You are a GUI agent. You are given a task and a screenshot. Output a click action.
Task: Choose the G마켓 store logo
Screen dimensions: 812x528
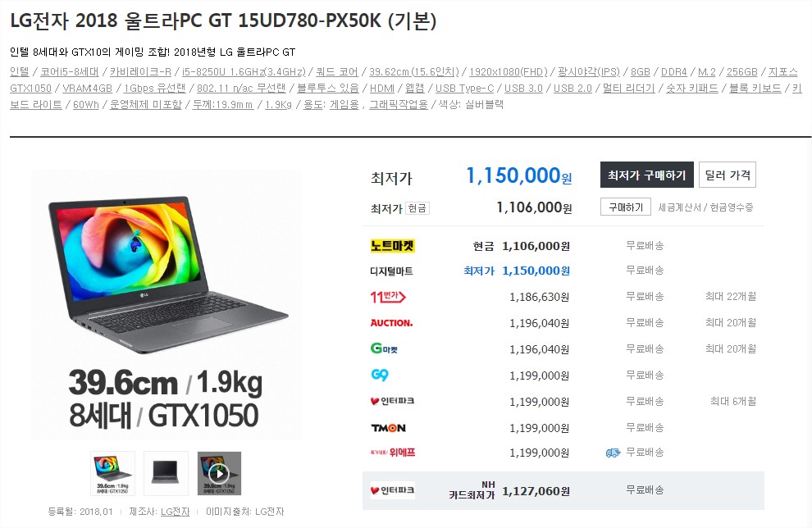tap(384, 349)
